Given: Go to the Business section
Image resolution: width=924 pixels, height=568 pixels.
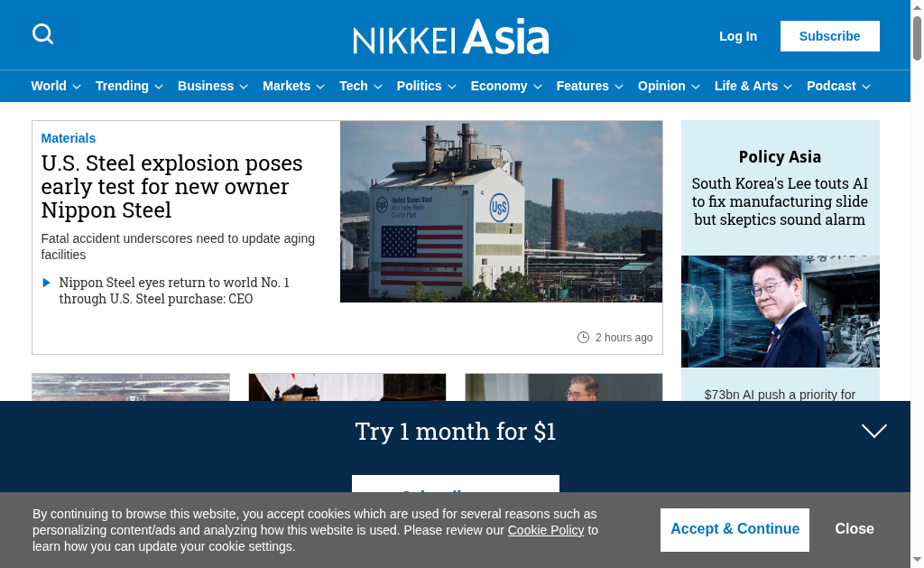Looking at the screenshot, I should point(206,86).
